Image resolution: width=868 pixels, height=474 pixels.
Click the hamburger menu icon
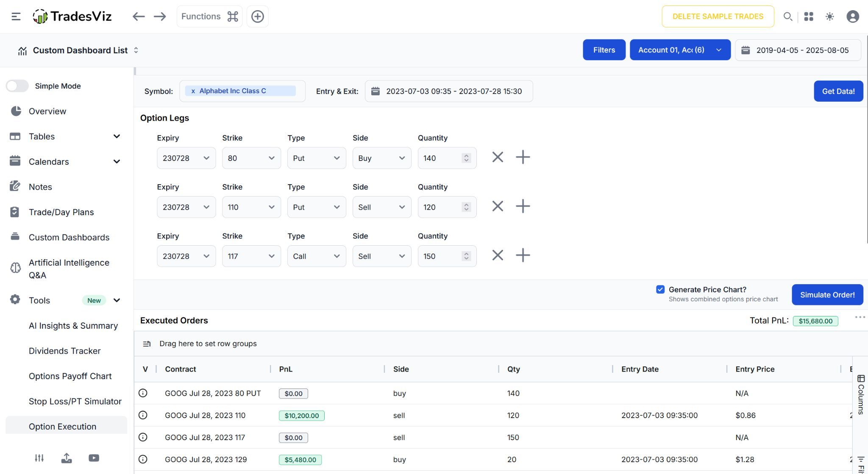coord(16,17)
